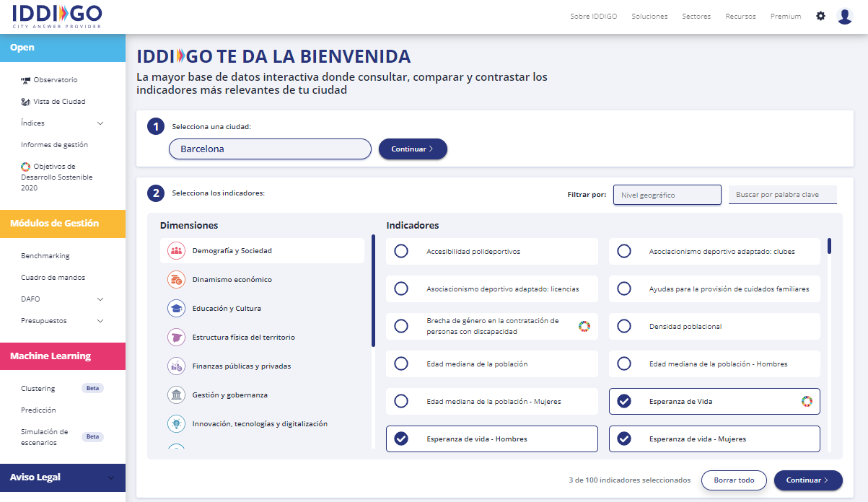Image resolution: width=868 pixels, height=502 pixels.
Task: Open Sobre IDDIGO in top navigation
Action: point(593,16)
